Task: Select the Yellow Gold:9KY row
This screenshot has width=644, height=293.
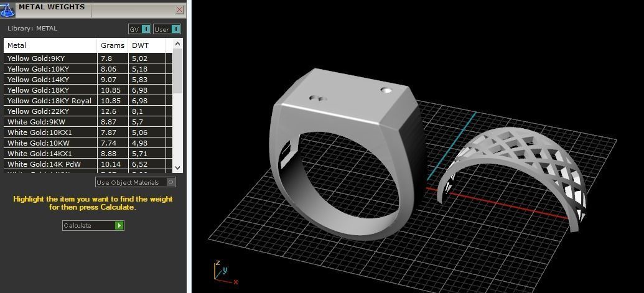Action: [88, 58]
